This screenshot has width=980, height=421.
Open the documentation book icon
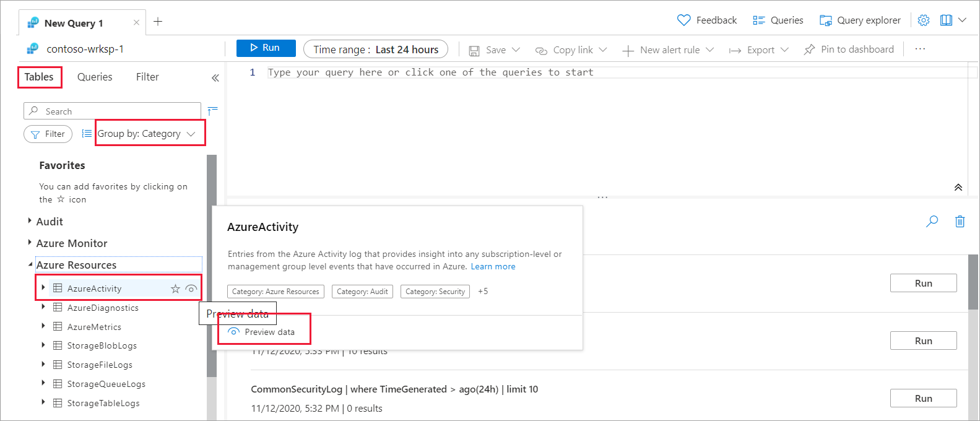(946, 20)
